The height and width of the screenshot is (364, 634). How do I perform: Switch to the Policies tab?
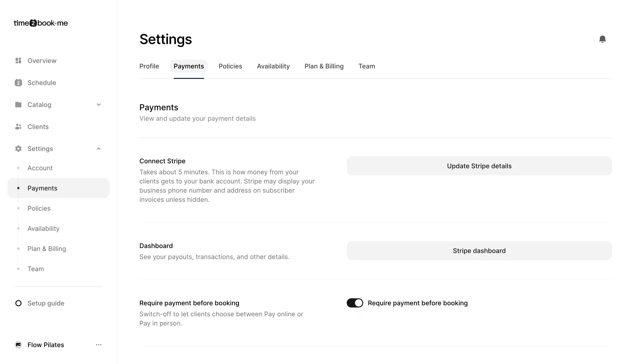(230, 66)
